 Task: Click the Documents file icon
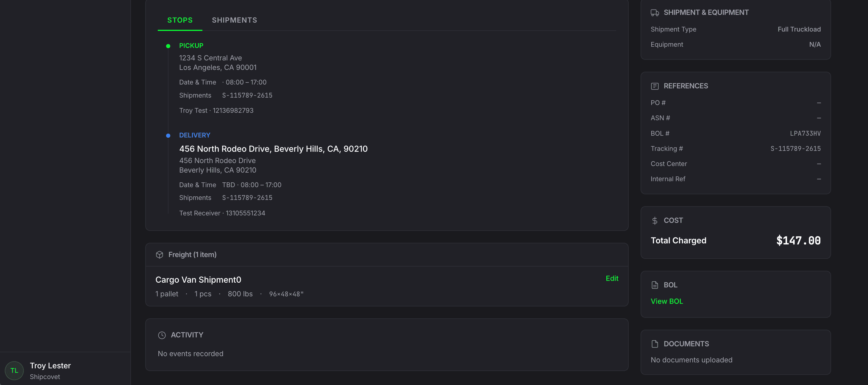(x=654, y=344)
